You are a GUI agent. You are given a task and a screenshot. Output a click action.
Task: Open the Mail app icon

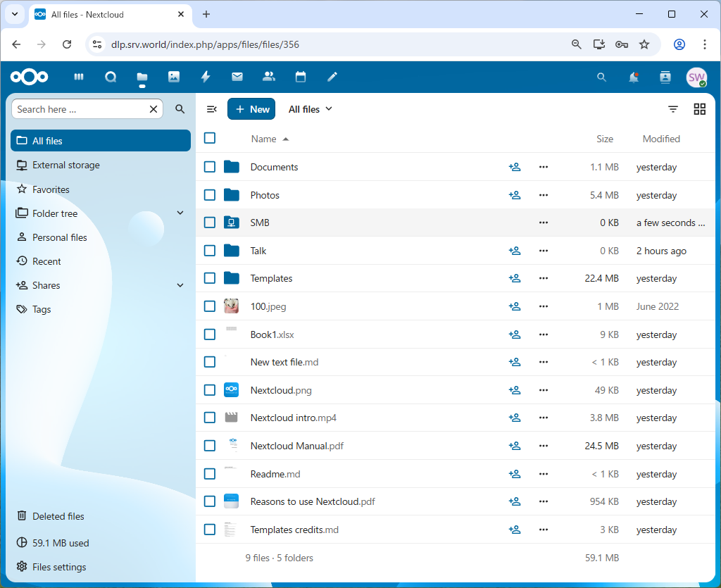pyautogui.click(x=237, y=77)
